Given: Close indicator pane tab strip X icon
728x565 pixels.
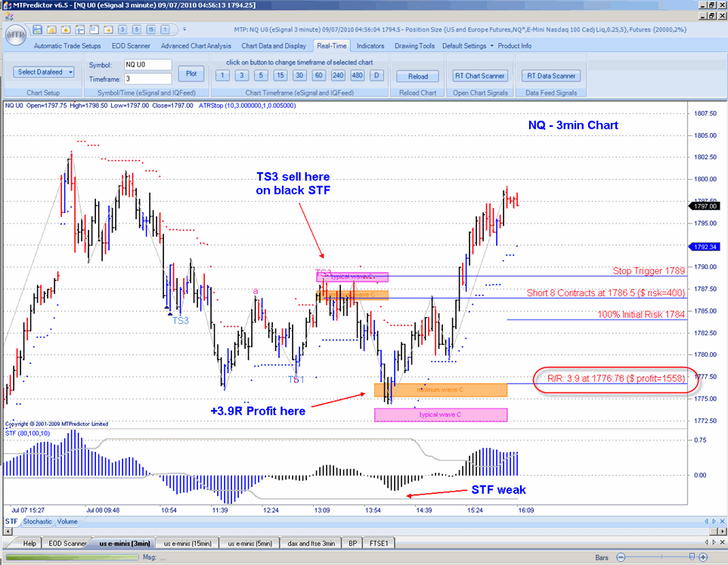Looking at the screenshot, I should click(x=722, y=521).
